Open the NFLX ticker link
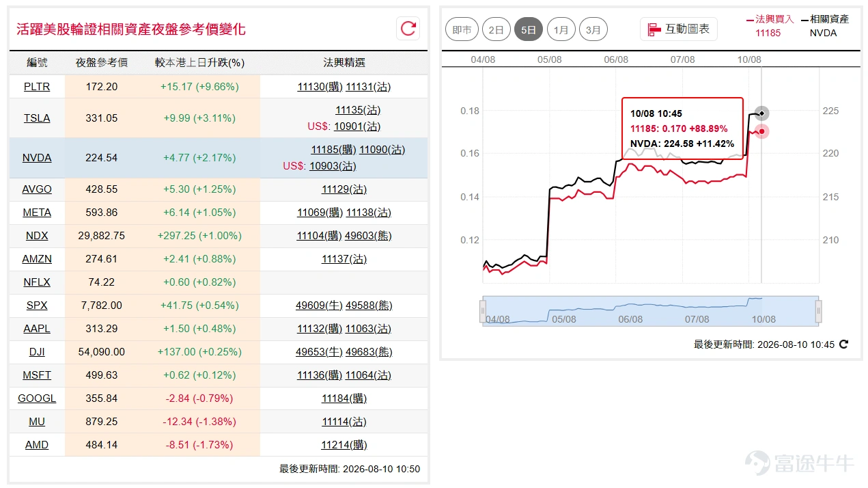Image resolution: width=868 pixels, height=488 pixels. [x=37, y=282]
